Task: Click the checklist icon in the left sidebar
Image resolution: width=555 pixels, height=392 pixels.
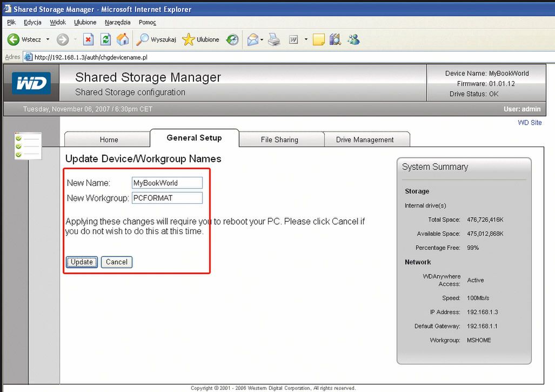Action: (28, 145)
